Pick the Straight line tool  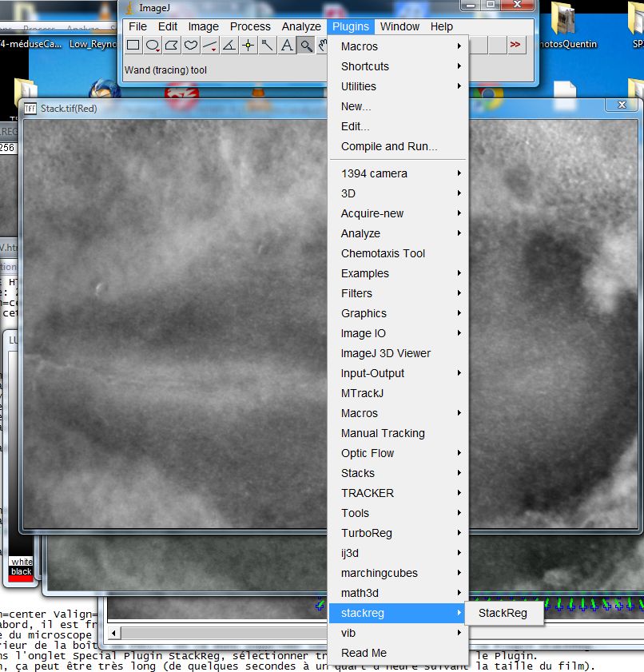point(209,46)
